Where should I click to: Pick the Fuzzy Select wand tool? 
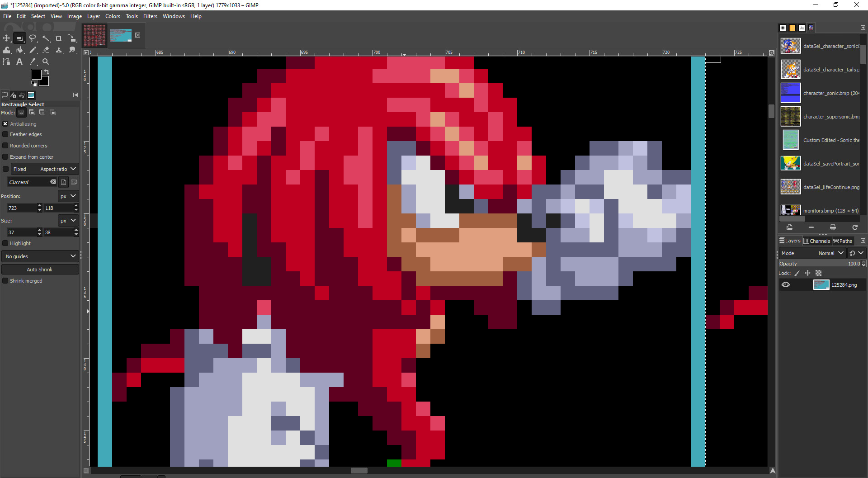47,38
